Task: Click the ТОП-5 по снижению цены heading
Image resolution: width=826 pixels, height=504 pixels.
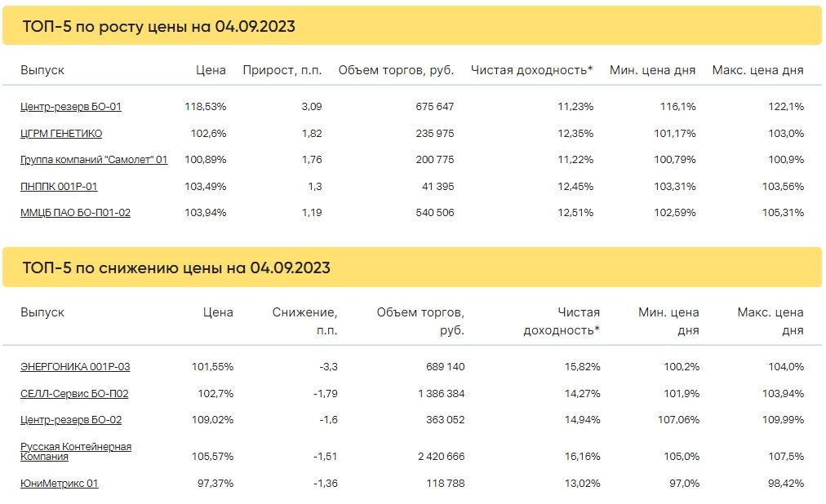Action: pos(176,268)
